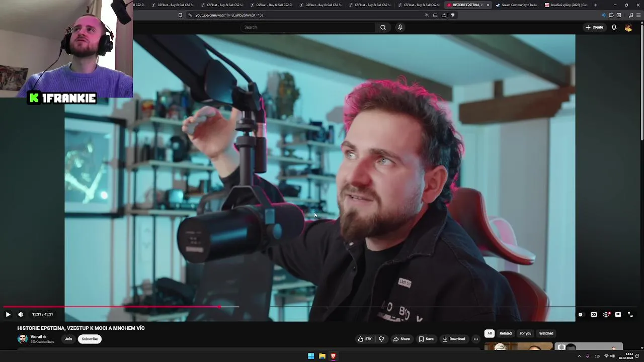Click the HISTORIE EPSTEINA video title
The width and height of the screenshot is (644, 362).
tap(81, 328)
